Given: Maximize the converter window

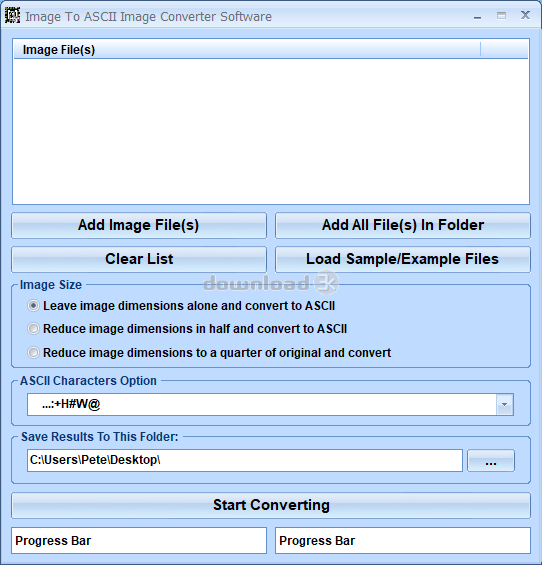Looking at the screenshot, I should [x=501, y=15].
